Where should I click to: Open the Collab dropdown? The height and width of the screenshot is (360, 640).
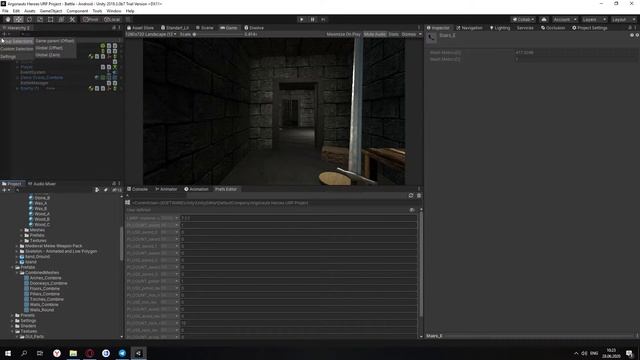pos(523,20)
